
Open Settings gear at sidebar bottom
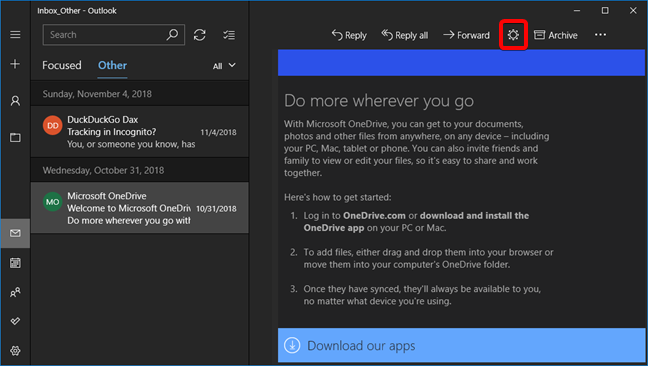pyautogui.click(x=15, y=351)
